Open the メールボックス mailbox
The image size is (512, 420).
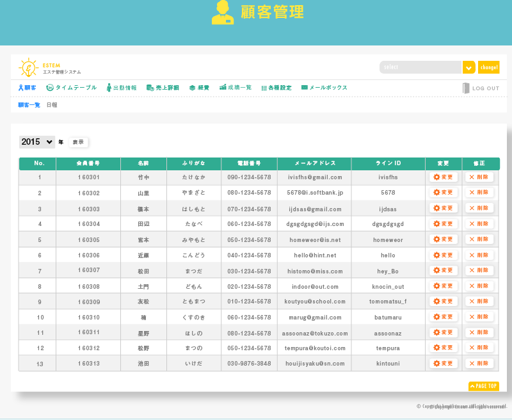tap(324, 88)
